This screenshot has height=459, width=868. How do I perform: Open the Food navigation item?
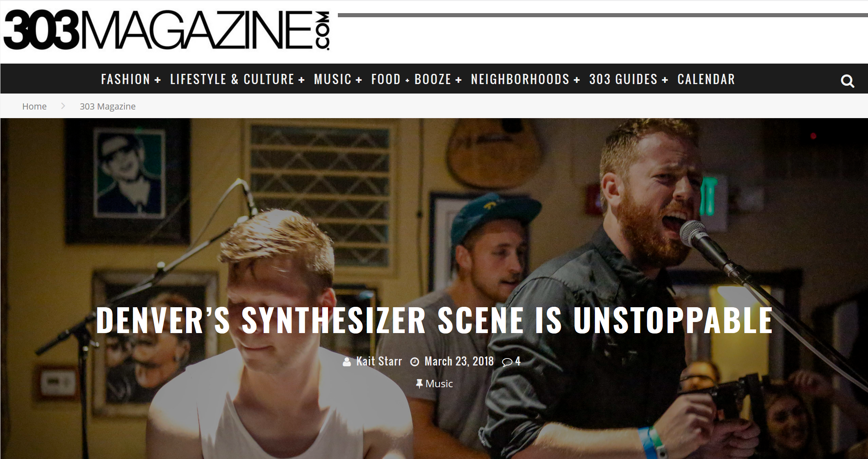(x=386, y=79)
